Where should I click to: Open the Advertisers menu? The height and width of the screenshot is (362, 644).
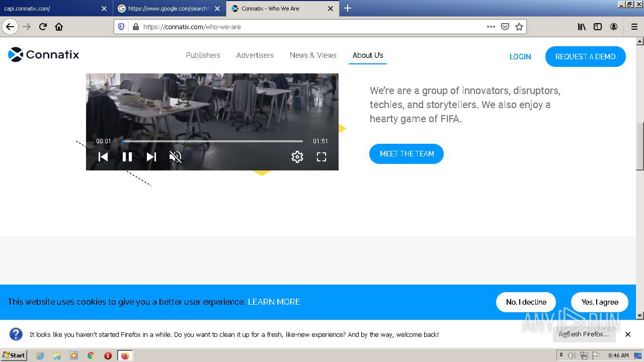tap(255, 55)
